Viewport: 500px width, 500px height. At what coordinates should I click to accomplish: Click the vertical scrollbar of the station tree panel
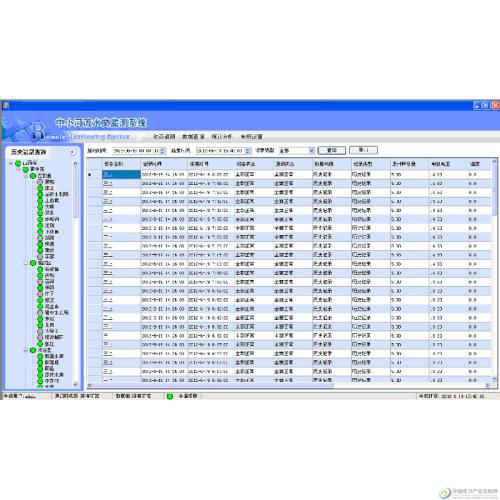tap(75, 274)
